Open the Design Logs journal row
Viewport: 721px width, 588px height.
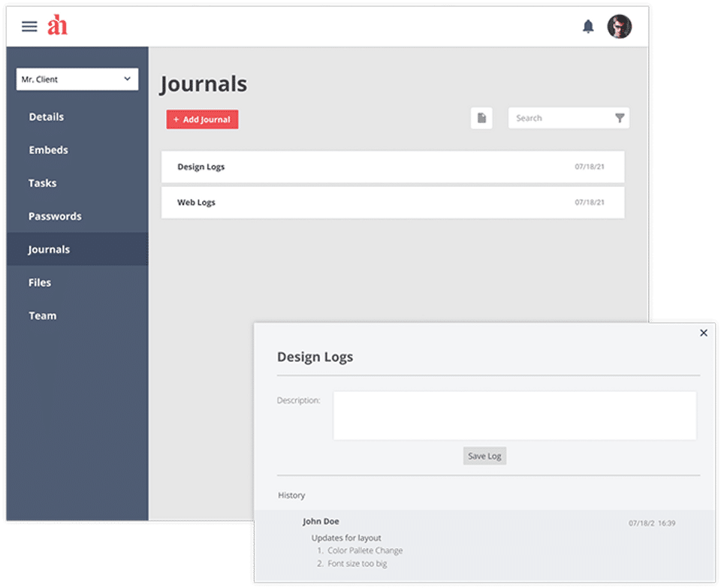tap(393, 167)
